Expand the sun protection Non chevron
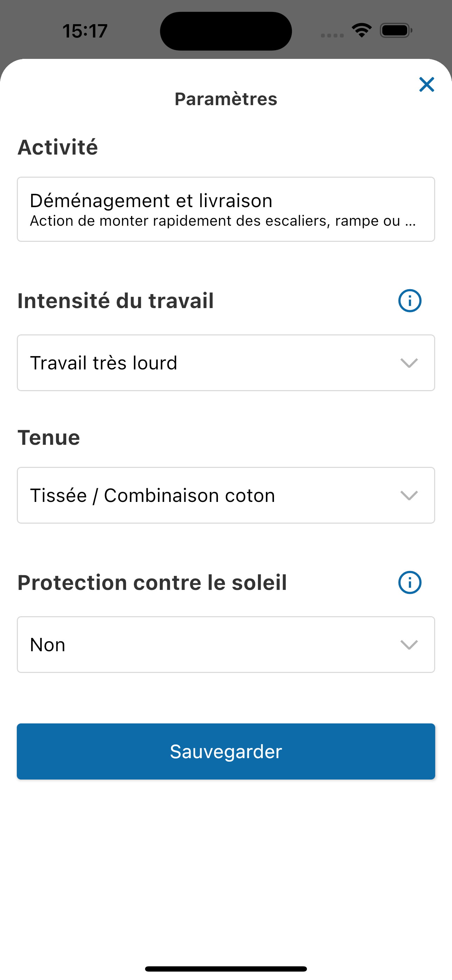 point(409,645)
